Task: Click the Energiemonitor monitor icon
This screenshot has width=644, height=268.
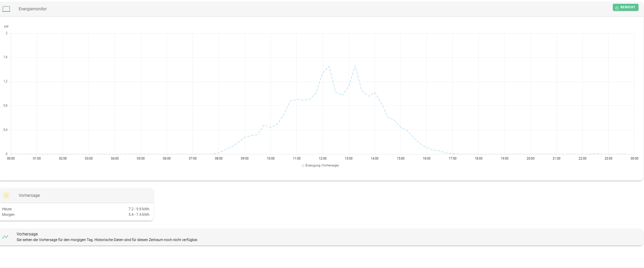Action: (x=6, y=9)
